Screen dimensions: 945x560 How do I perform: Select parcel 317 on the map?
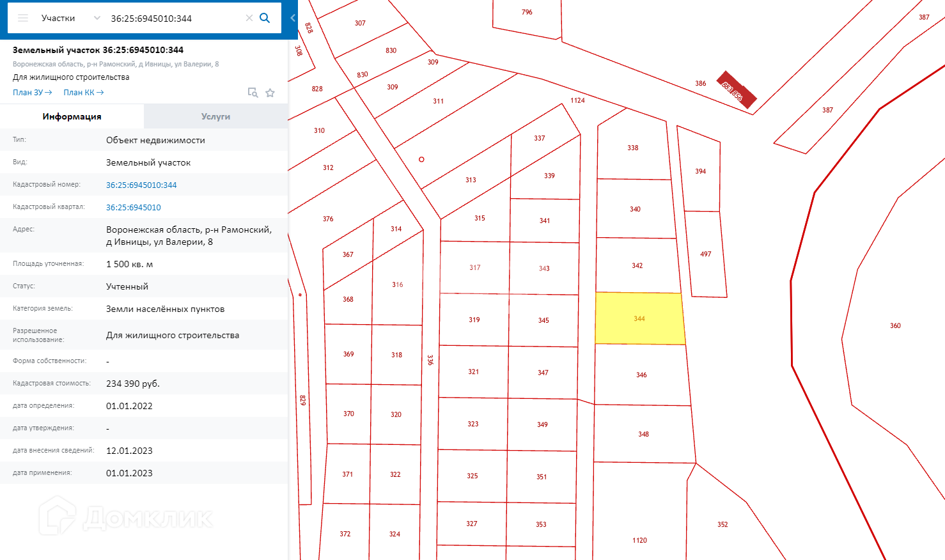475,267
